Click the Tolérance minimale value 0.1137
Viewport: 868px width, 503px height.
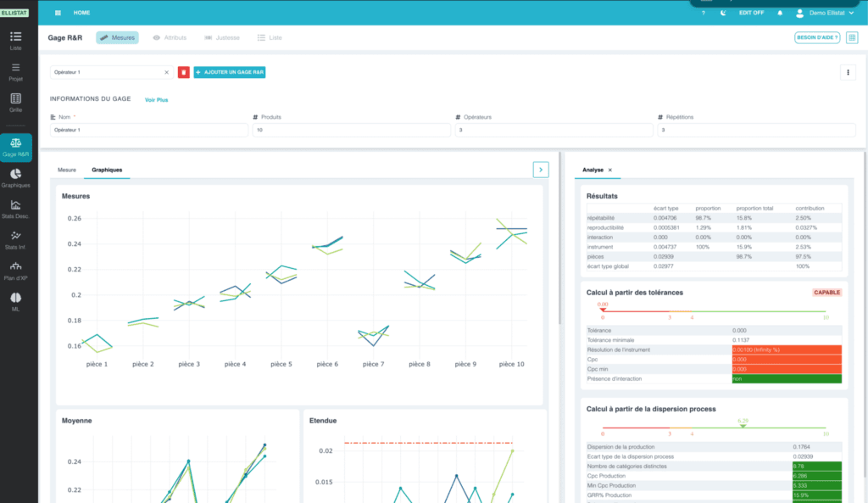[741, 340]
